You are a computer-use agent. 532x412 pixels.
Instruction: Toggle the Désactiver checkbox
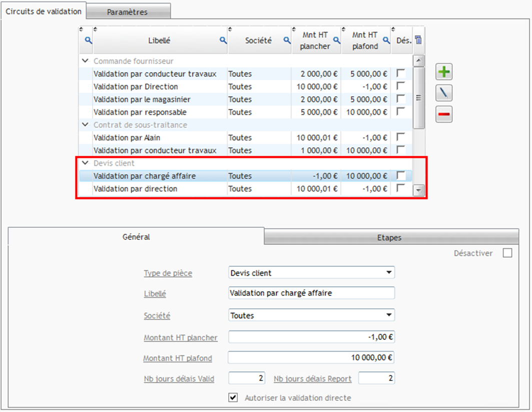coord(507,253)
